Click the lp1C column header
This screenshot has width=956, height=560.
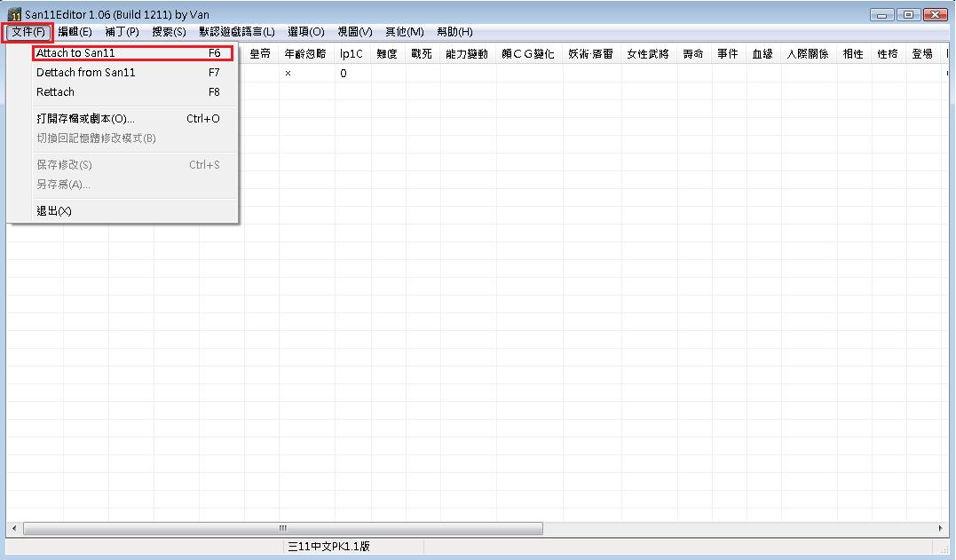(352, 54)
